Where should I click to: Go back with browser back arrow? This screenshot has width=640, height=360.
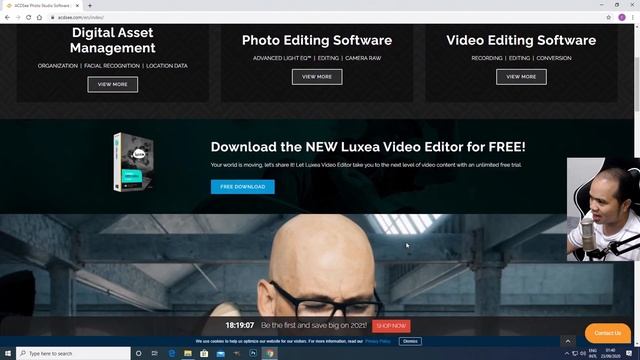(7, 18)
